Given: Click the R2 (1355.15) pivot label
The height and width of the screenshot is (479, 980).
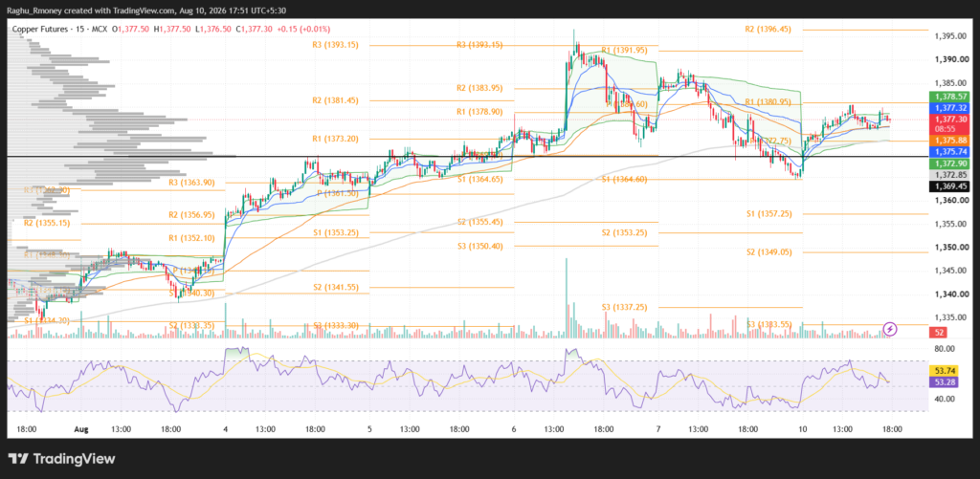Looking at the screenshot, I should 47,223.
